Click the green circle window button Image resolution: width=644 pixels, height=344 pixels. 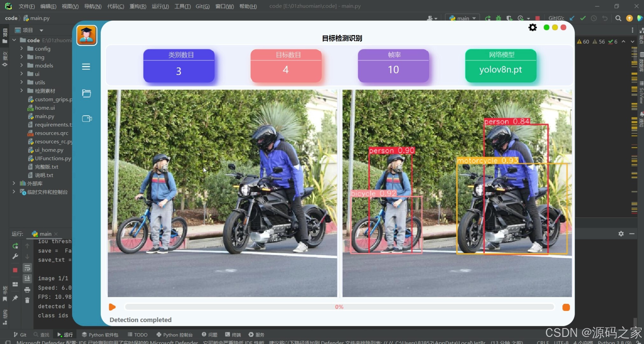click(x=546, y=28)
